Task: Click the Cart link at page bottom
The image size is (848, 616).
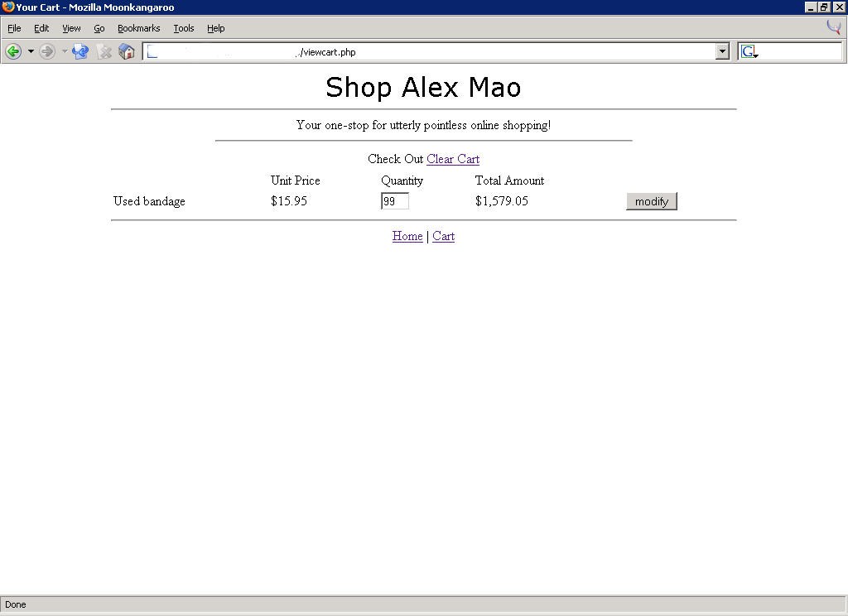Action: 443,236
